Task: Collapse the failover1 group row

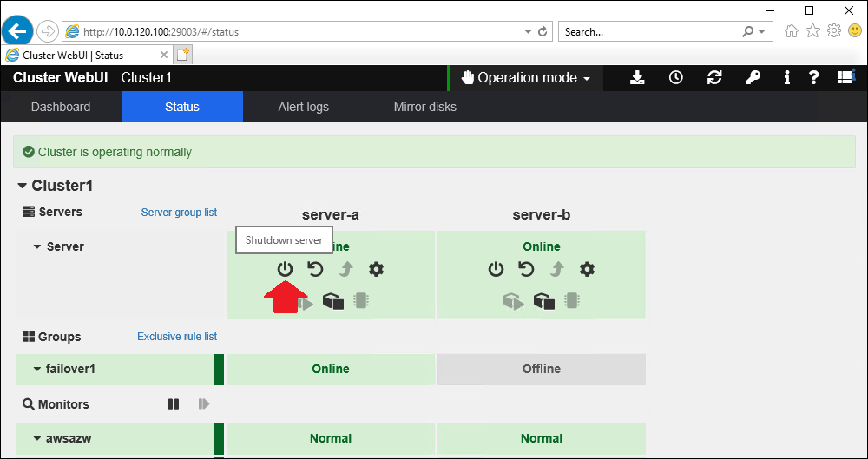Action: 37,370
